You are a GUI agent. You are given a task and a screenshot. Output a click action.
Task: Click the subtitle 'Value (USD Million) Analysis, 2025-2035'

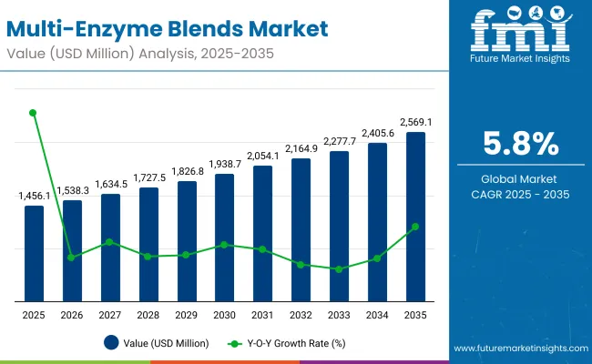click(140, 54)
